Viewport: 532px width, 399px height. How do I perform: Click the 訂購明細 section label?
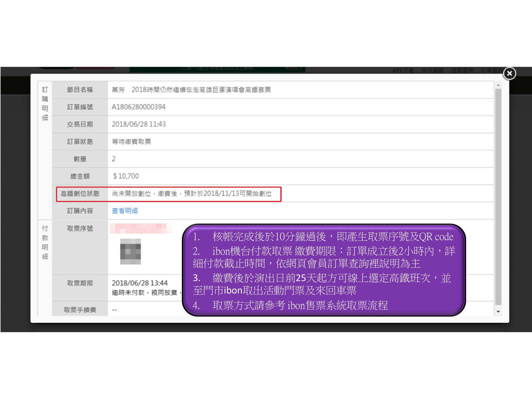tap(45, 103)
